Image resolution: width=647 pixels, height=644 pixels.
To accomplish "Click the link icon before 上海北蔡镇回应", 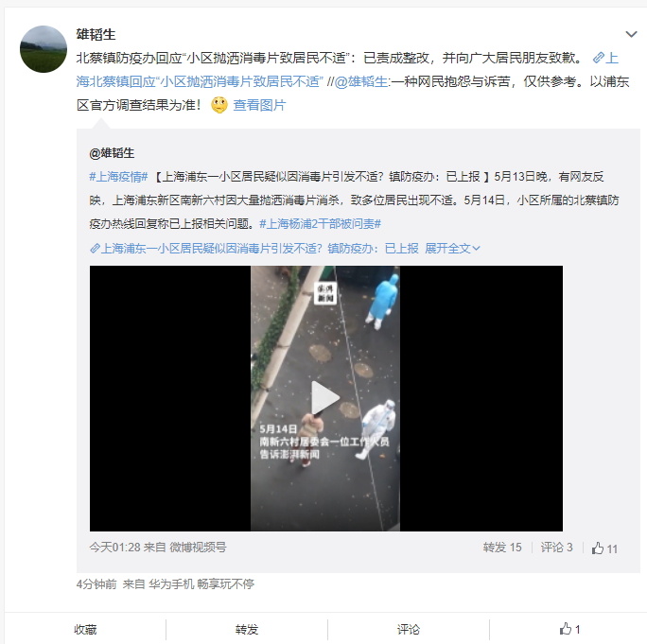I will [599, 58].
